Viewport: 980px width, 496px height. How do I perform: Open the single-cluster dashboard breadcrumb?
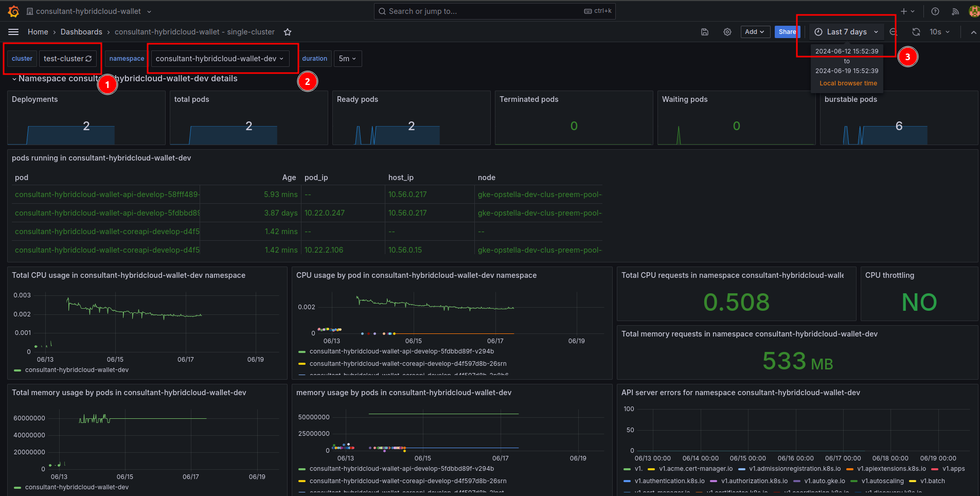coord(194,32)
